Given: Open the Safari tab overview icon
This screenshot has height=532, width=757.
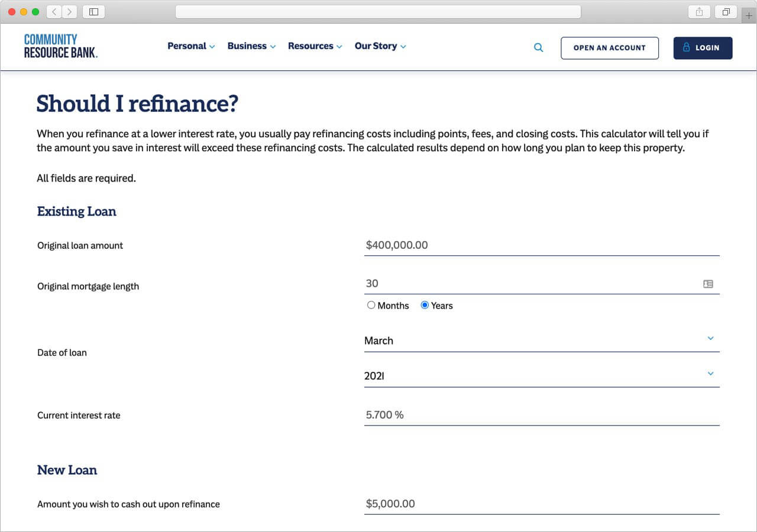Looking at the screenshot, I should coord(726,12).
